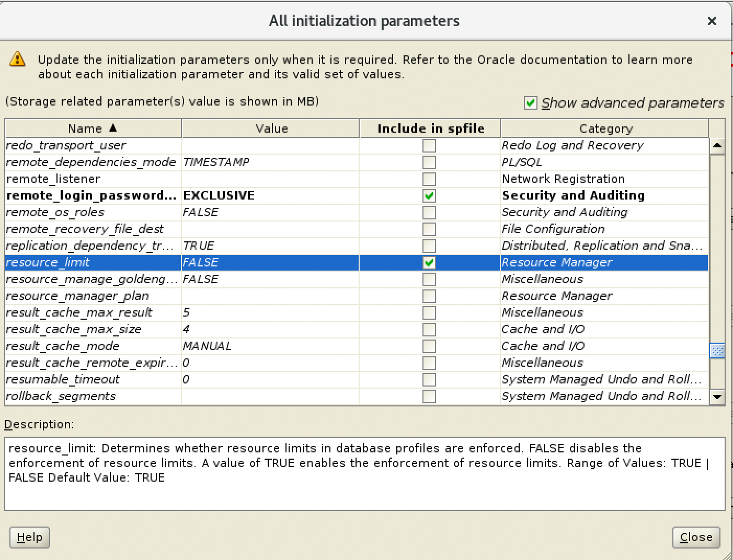Viewport: 733px width, 560px height.
Task: Check spfile box for replication_dependency_tr row
Action: click(x=429, y=246)
